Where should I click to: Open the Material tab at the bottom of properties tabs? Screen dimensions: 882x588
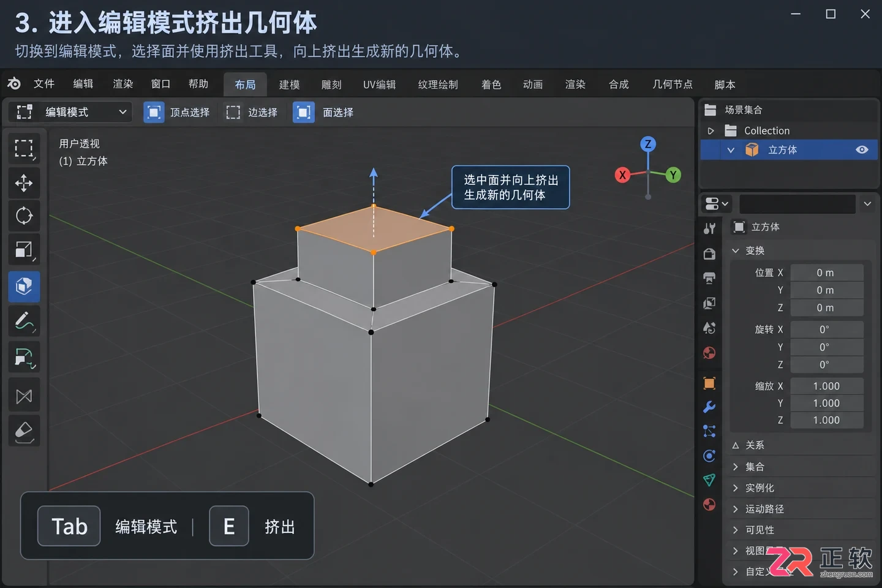tap(709, 505)
